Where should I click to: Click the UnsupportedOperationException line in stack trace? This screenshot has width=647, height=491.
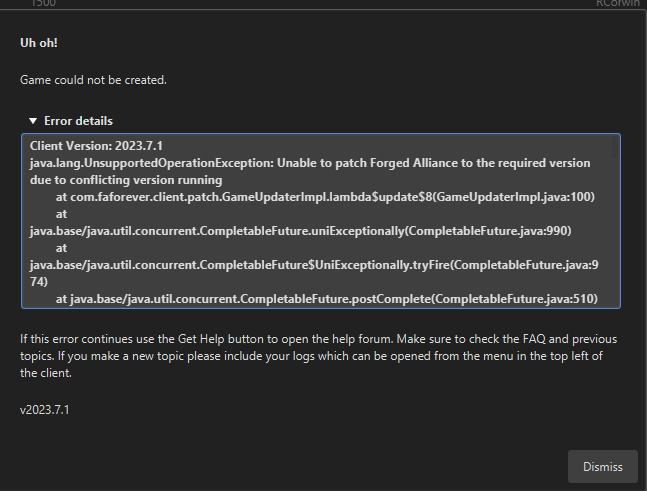(x=310, y=163)
